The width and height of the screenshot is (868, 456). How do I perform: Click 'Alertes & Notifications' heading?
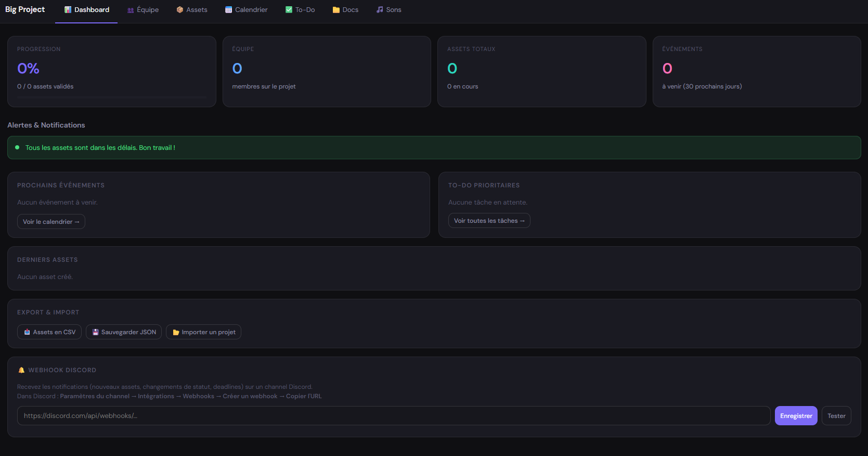click(46, 125)
